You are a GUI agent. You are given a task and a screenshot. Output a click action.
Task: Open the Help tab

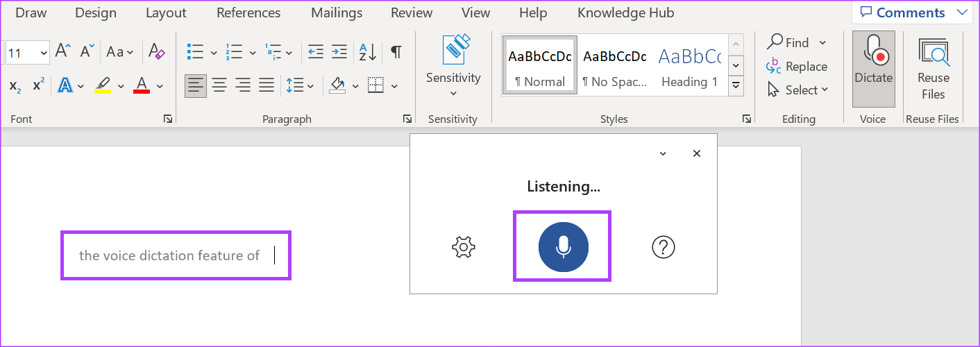[533, 13]
